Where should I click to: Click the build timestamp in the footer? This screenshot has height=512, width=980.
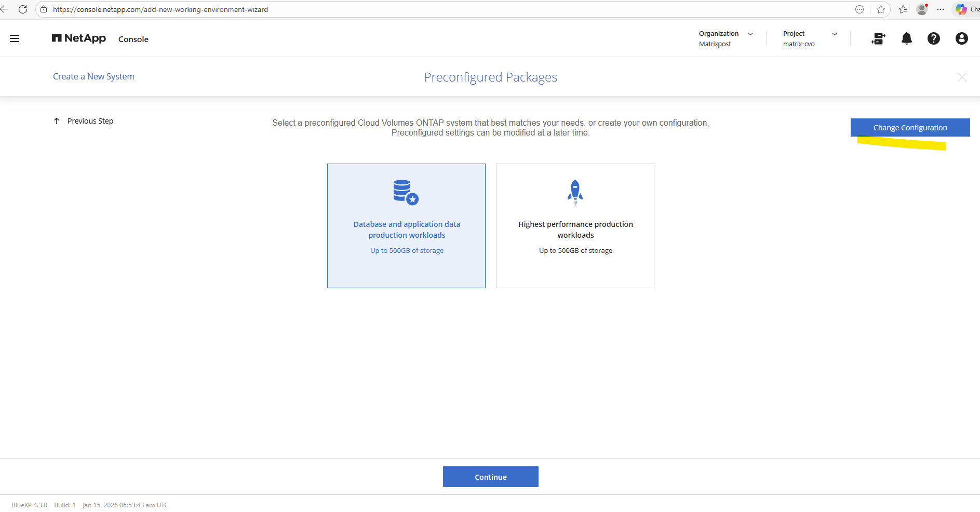pos(125,505)
